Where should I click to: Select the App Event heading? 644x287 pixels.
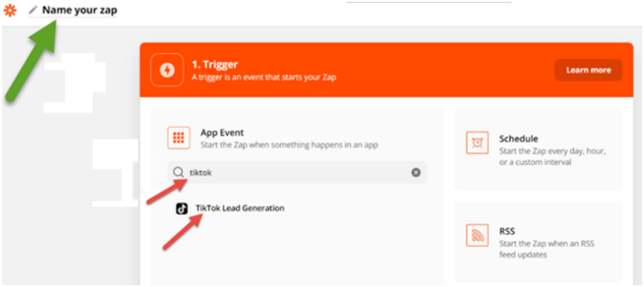tap(222, 133)
